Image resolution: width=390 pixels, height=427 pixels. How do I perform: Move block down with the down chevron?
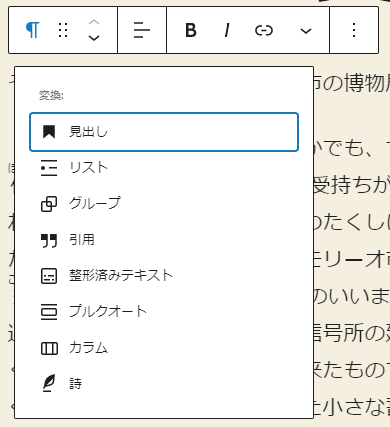click(x=94, y=38)
